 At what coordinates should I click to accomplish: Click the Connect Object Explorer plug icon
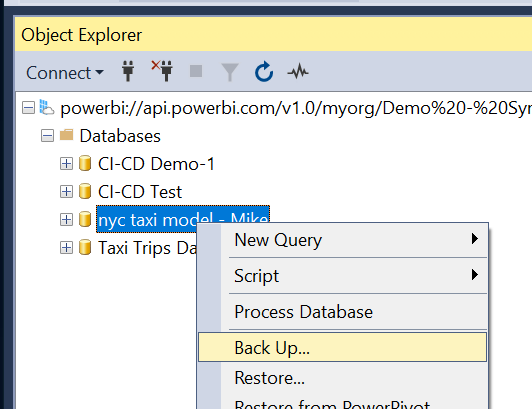(128, 71)
